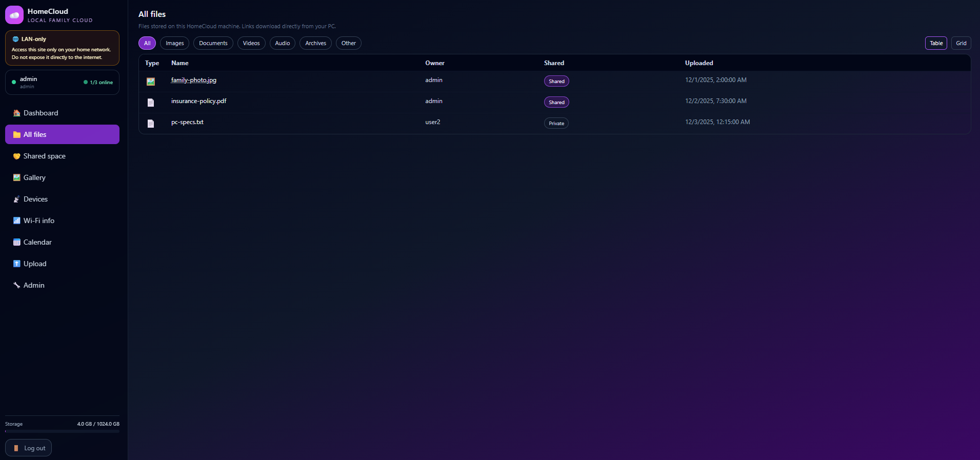Screen dimensions: 980x460
Task: Switch to Table view
Action: point(936,43)
